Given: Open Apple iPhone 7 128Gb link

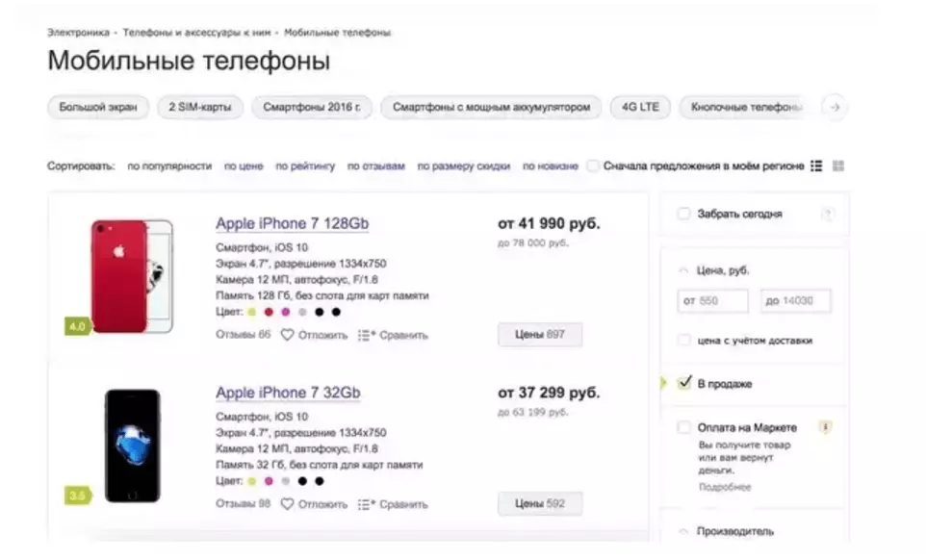Looking at the screenshot, I should pyautogui.click(x=293, y=223).
